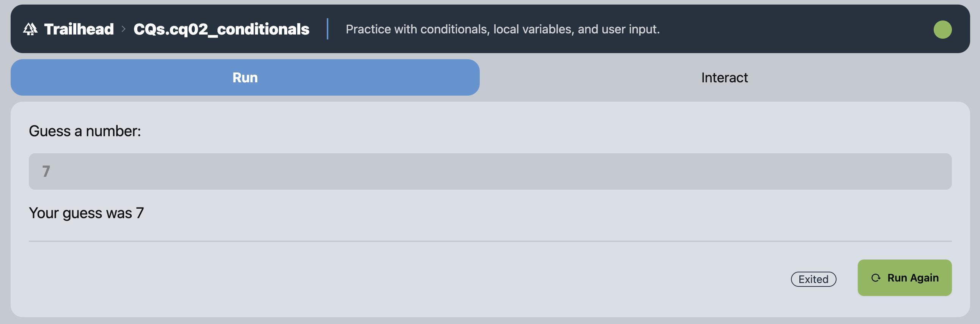The image size is (980, 324).
Task: Click the digit 7 in the output text
Action: pyautogui.click(x=140, y=213)
